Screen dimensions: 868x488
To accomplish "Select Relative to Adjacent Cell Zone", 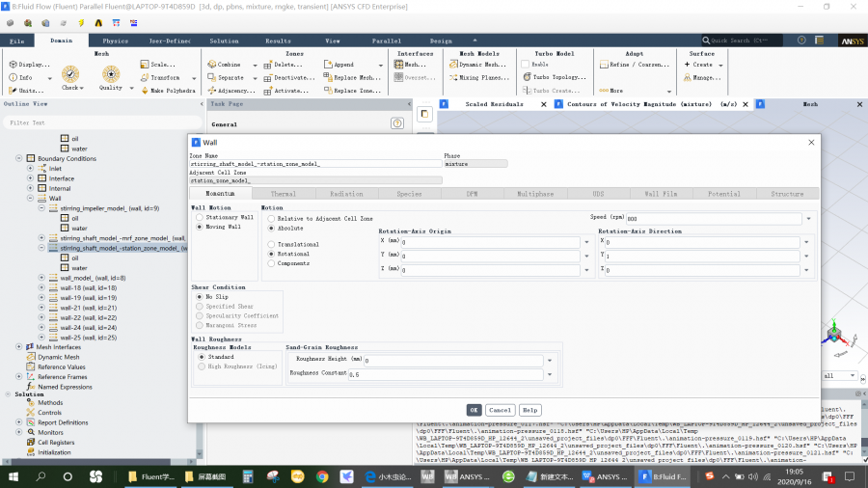I will [271, 218].
